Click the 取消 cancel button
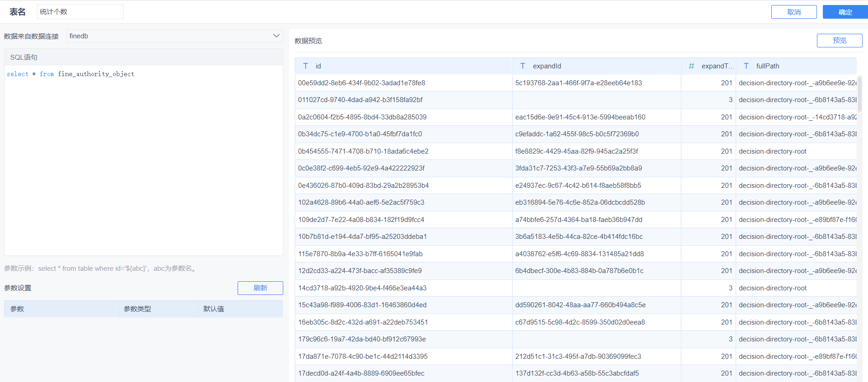This screenshot has height=382, width=868. pyautogui.click(x=794, y=12)
